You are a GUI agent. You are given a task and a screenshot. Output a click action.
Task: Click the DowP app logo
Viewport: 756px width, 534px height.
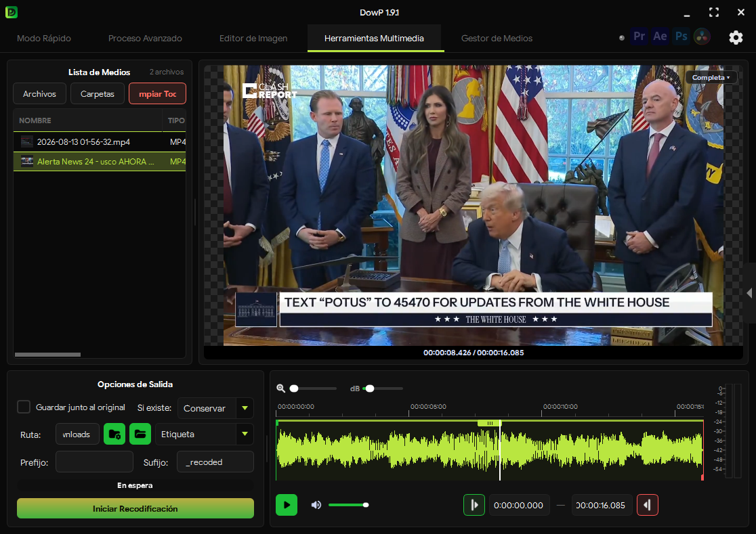coord(12,12)
